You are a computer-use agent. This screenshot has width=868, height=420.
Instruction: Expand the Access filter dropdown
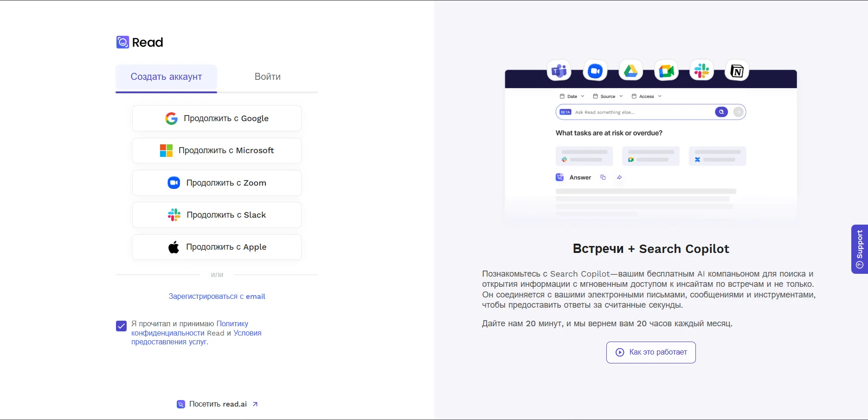pos(646,97)
